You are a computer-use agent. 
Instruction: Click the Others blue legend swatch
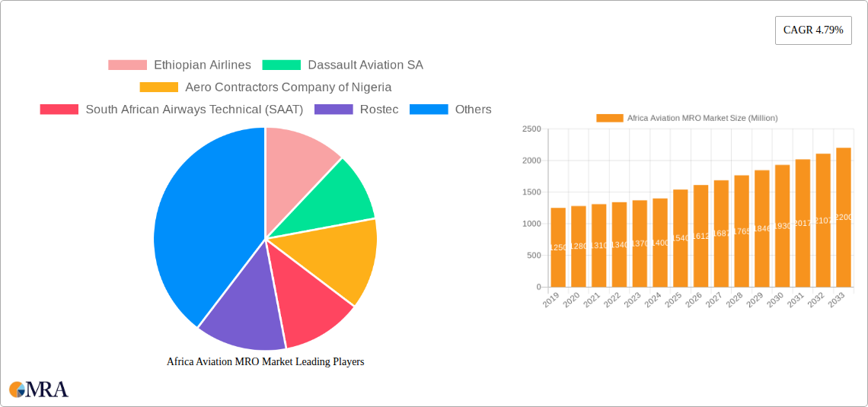coord(429,110)
